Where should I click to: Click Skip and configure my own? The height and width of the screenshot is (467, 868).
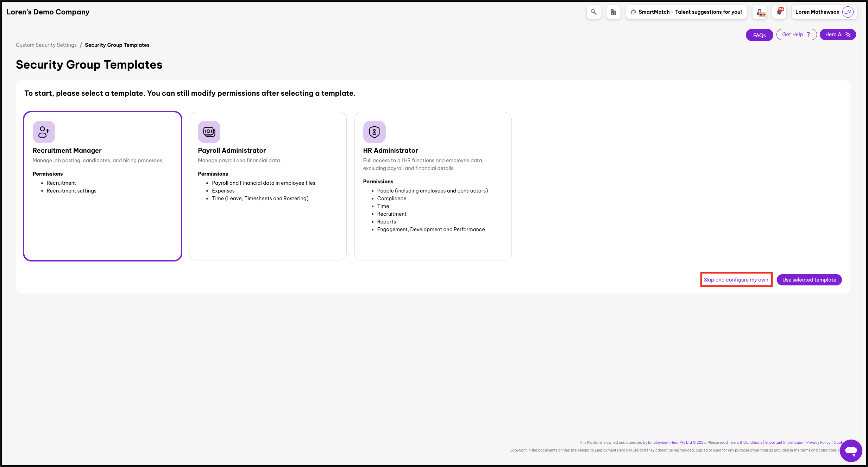[x=736, y=280]
